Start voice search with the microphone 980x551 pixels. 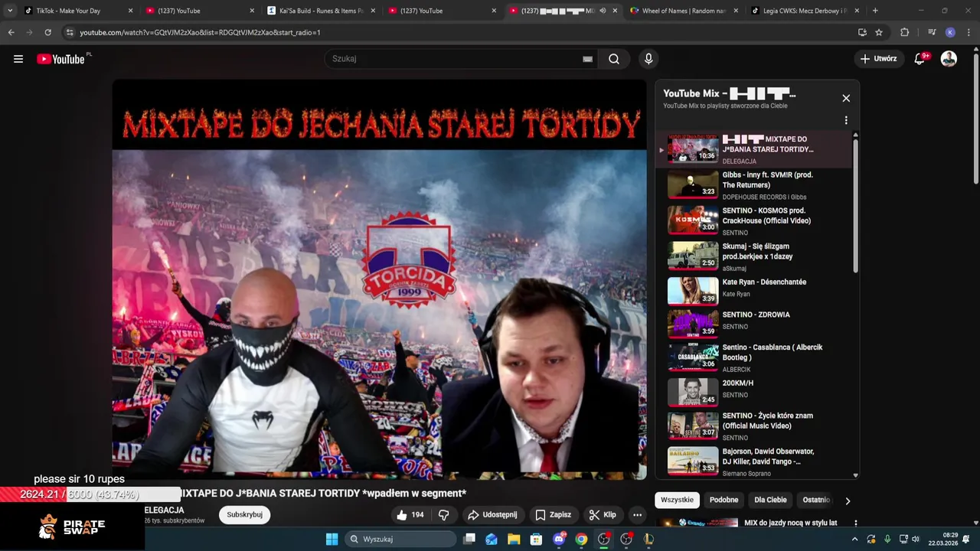point(648,59)
